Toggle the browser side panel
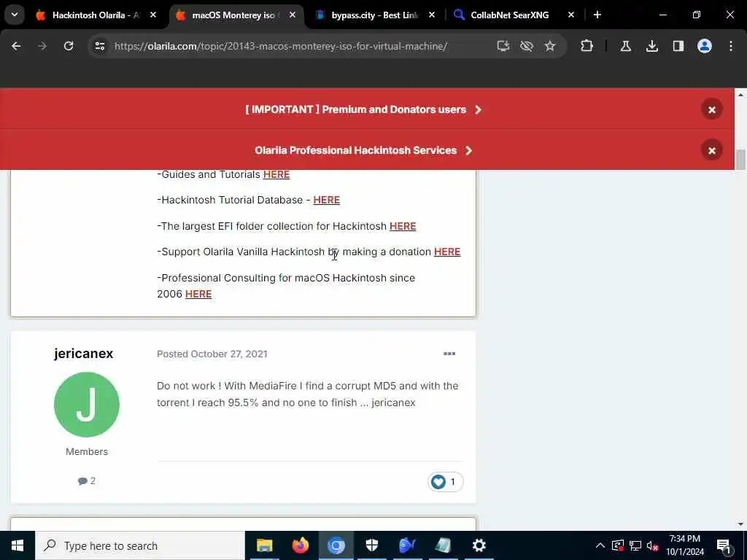This screenshot has width=747, height=560. tap(678, 46)
